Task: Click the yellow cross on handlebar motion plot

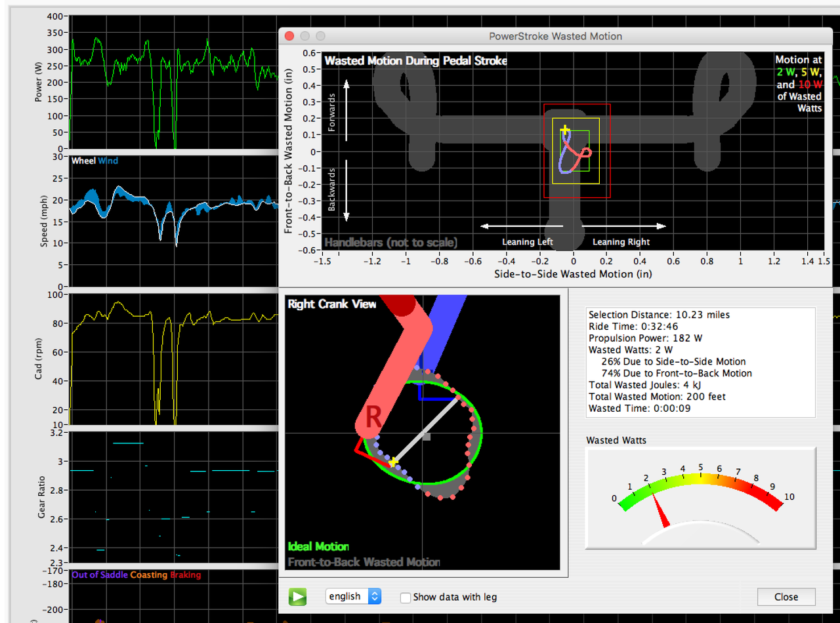Action: (565, 131)
